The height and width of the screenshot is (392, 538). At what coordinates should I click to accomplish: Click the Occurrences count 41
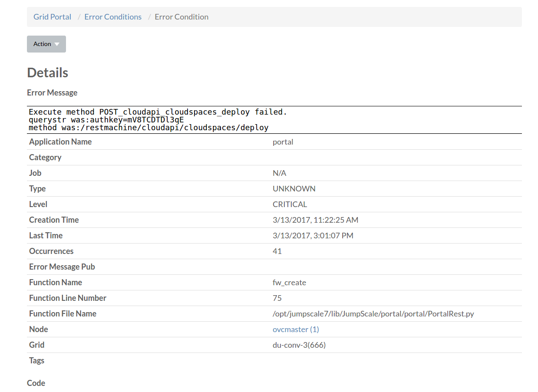(x=277, y=251)
